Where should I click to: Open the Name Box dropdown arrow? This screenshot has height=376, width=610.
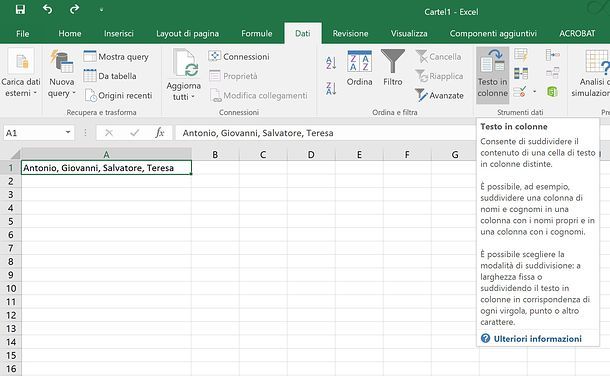(x=68, y=133)
